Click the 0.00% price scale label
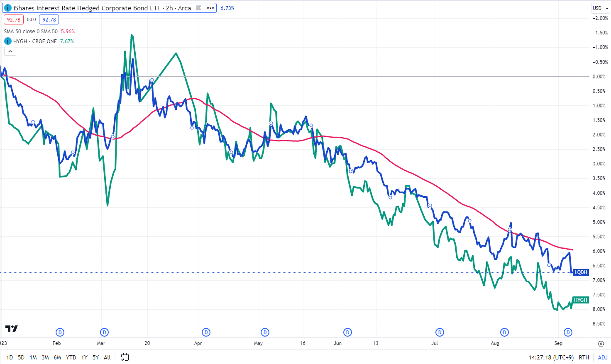Viewport: 611px width, 364px height. (x=599, y=77)
